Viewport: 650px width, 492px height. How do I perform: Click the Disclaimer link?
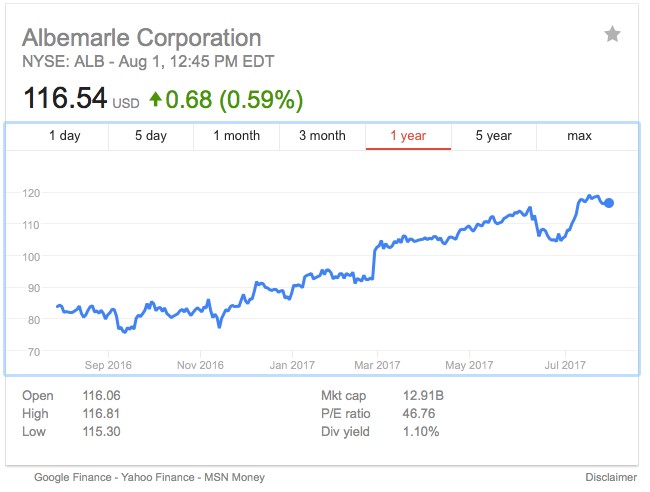611,477
